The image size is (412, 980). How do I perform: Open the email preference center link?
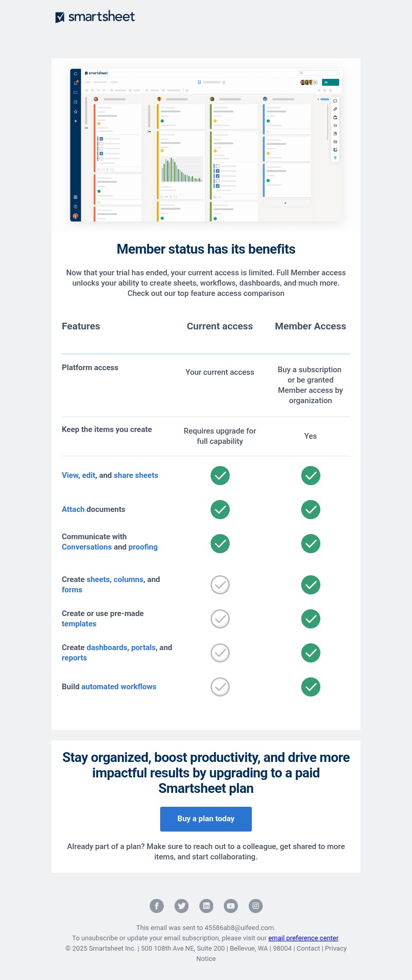coord(303,938)
